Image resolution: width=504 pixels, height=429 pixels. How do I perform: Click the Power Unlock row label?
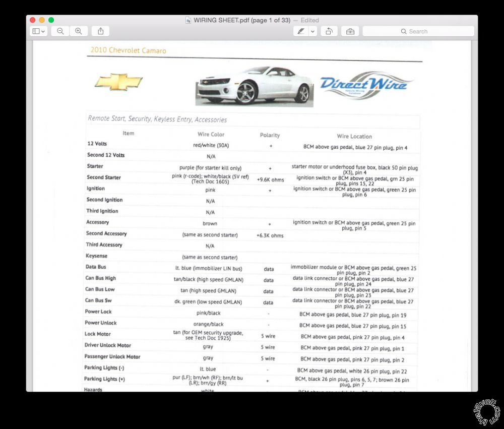click(x=101, y=323)
